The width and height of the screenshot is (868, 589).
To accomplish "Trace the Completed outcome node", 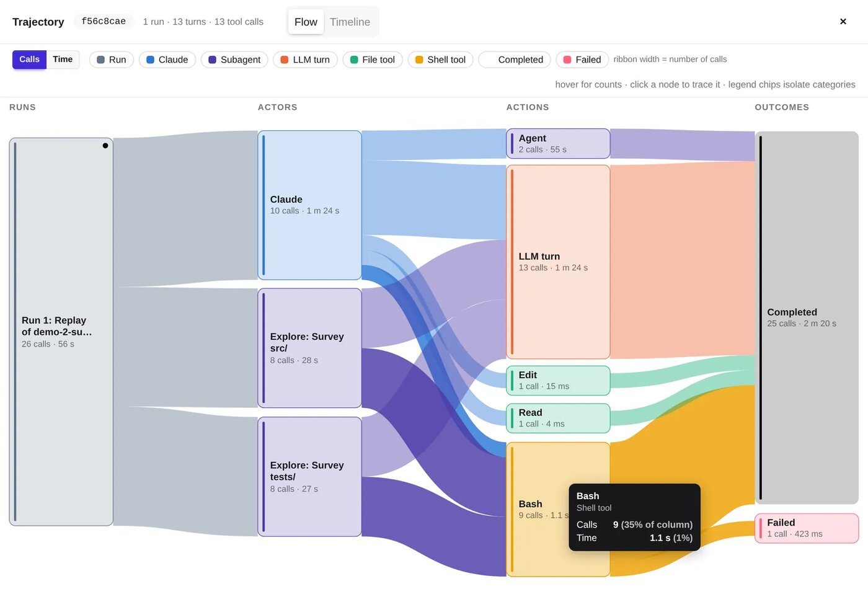I will tap(807, 317).
